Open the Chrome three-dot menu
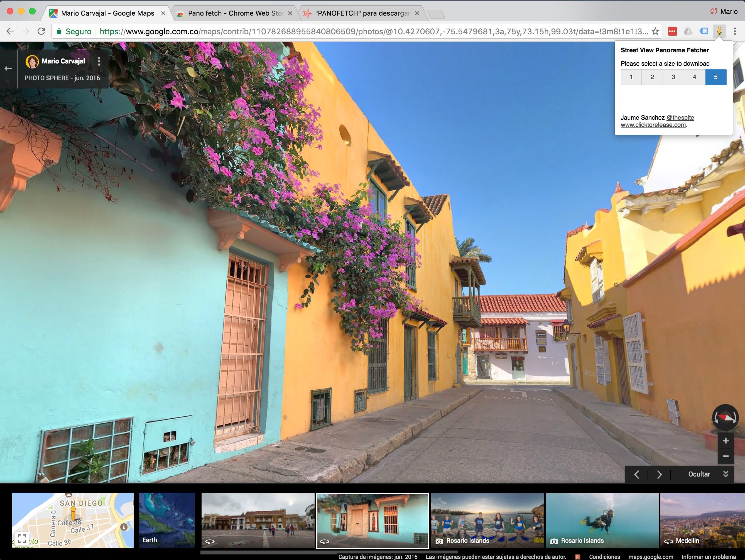Image resolution: width=745 pixels, height=560 pixels. (x=735, y=31)
